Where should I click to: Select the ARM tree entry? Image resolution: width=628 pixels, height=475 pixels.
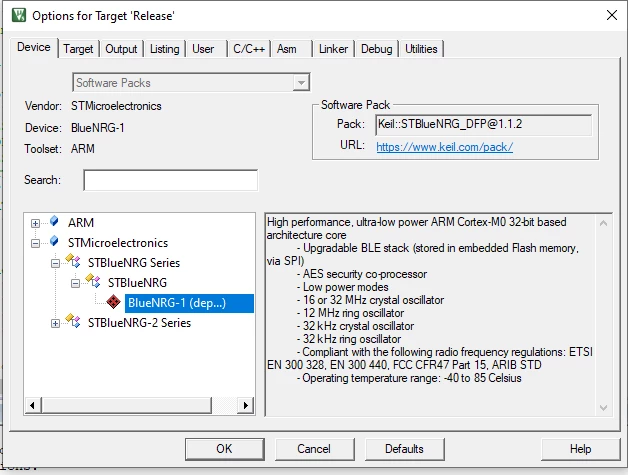(x=81, y=223)
